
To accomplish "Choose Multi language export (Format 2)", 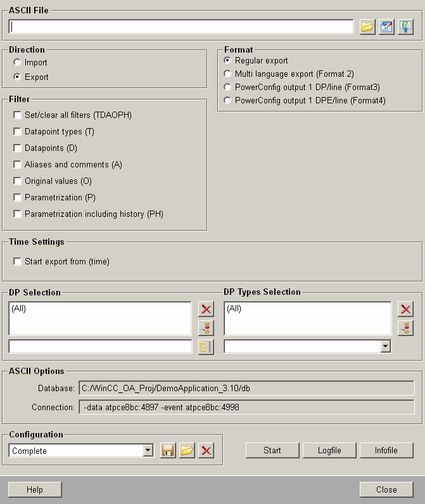I will [289, 74].
